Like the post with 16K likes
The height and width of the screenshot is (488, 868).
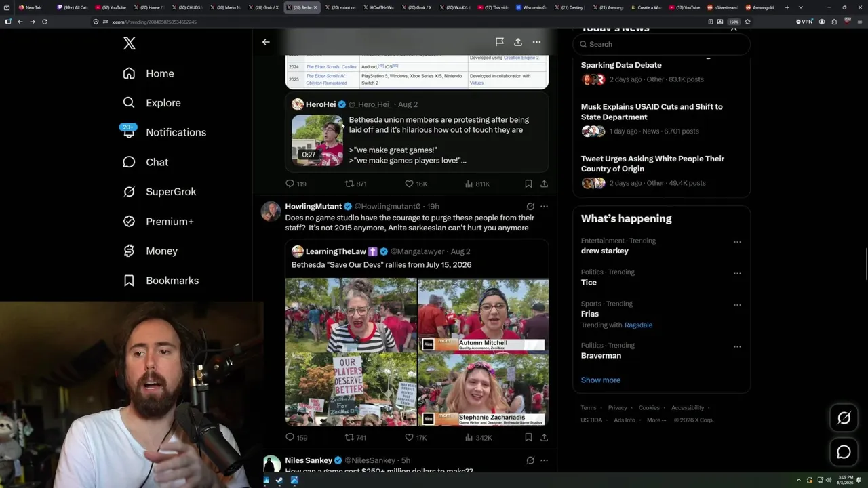[x=416, y=184]
